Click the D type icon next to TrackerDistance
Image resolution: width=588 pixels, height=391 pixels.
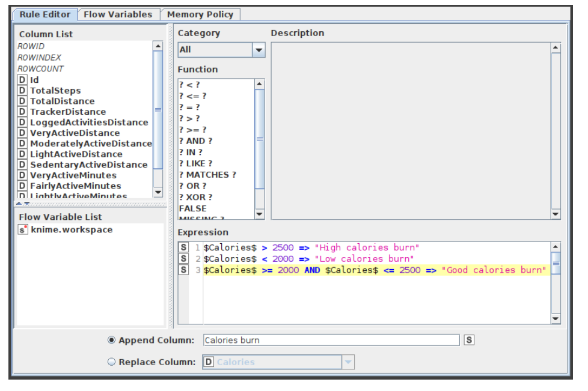point(22,112)
